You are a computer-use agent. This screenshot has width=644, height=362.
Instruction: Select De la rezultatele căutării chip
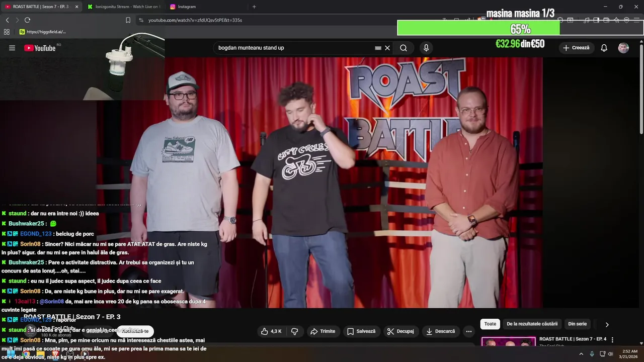pos(532,324)
